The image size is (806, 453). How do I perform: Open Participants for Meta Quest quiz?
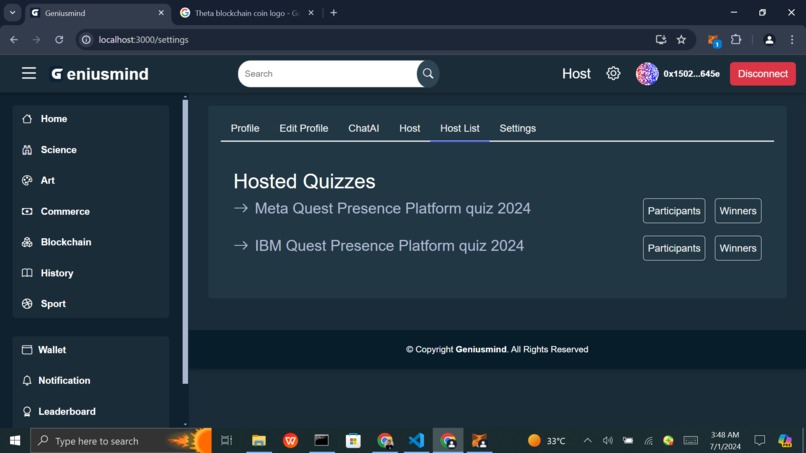point(674,211)
